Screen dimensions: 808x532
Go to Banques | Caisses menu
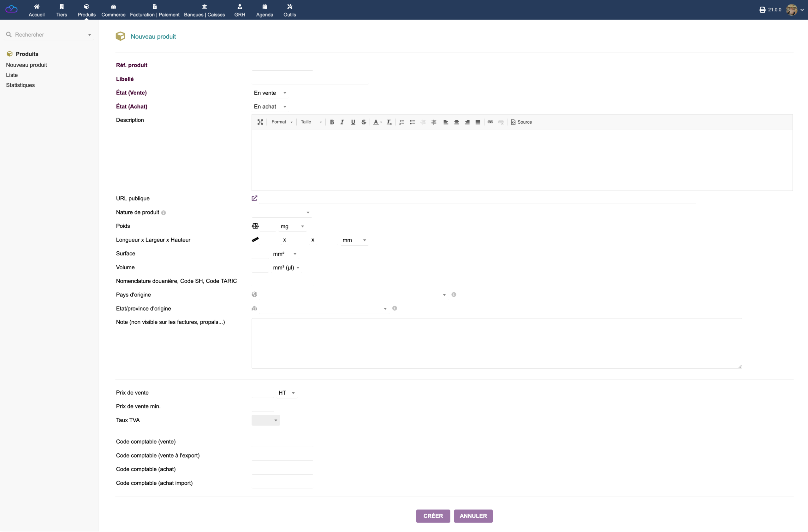(x=205, y=10)
